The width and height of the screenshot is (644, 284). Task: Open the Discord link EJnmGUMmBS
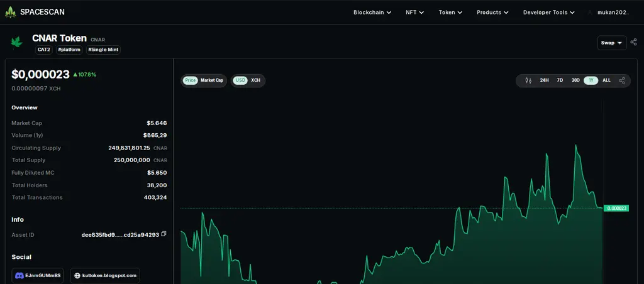pos(38,276)
